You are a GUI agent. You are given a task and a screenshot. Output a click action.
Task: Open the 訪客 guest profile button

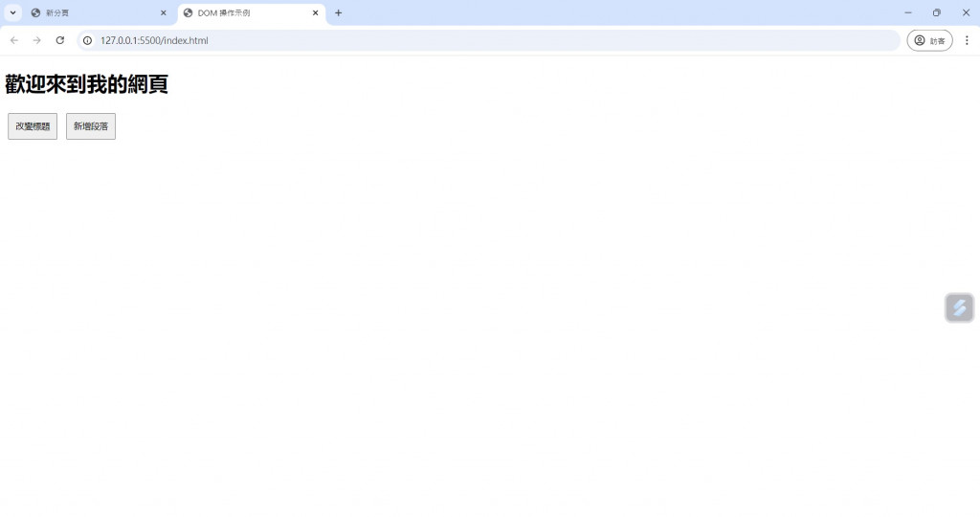click(x=929, y=40)
